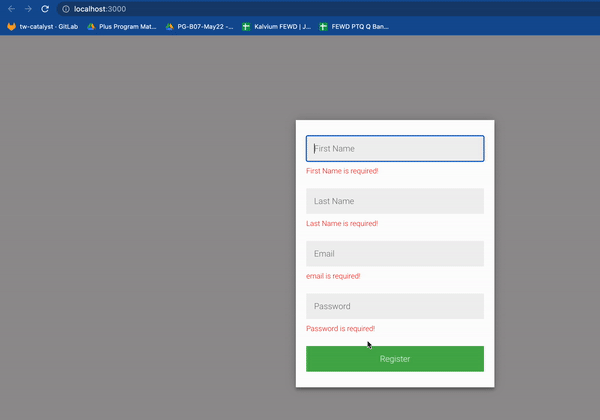Click the 'First Name is required!' error text

click(342, 171)
